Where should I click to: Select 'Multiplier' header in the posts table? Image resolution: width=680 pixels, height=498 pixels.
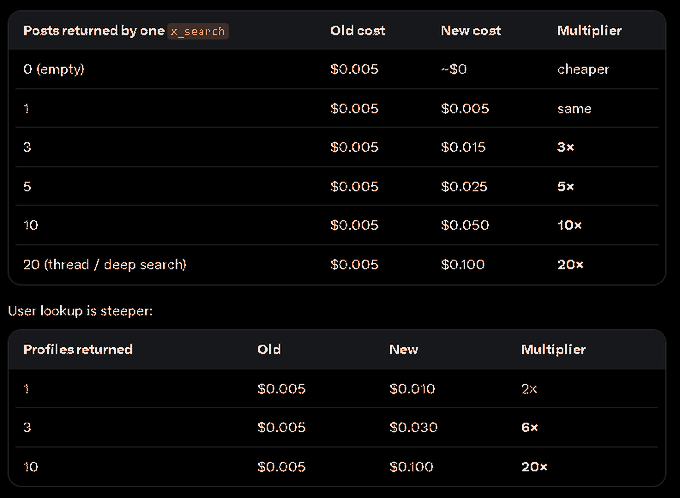[589, 31]
